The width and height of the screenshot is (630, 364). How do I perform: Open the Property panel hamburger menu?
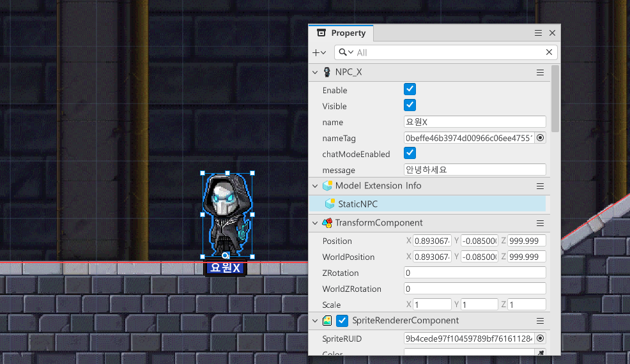coord(538,33)
